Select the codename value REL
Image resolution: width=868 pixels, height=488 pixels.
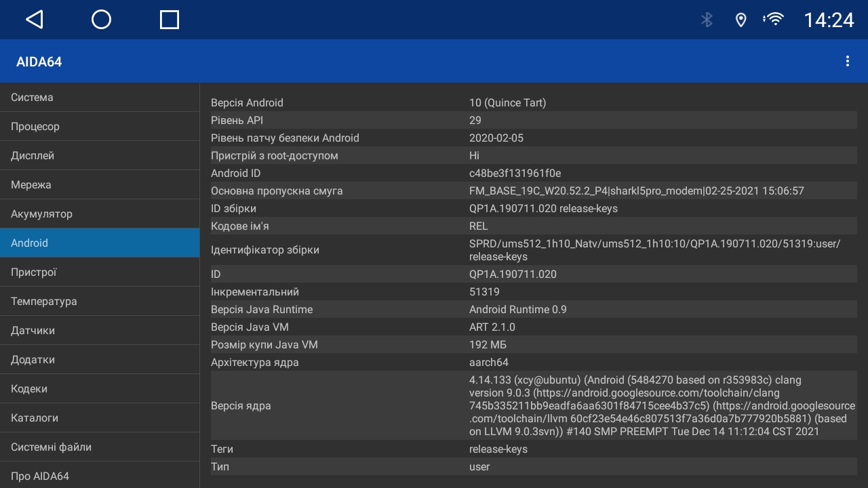click(x=479, y=226)
